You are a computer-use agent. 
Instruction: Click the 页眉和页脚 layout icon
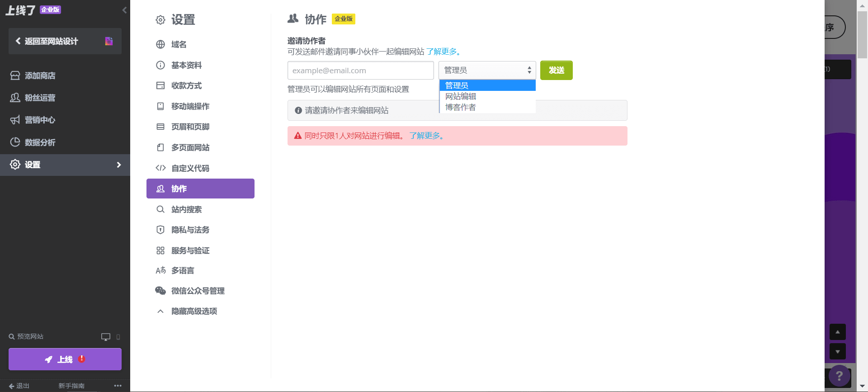160,127
